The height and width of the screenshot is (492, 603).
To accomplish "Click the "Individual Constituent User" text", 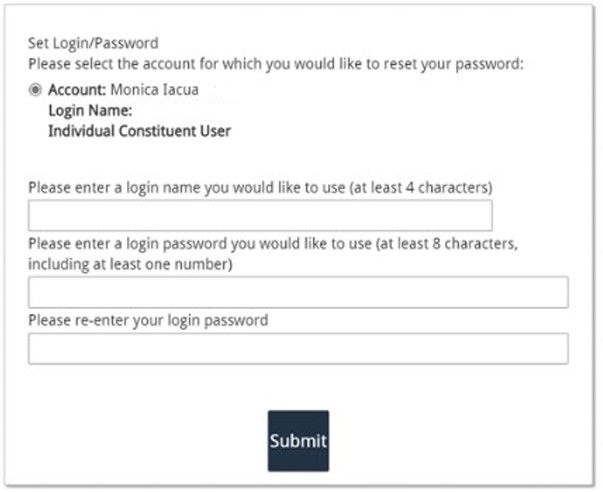I will point(139,131).
